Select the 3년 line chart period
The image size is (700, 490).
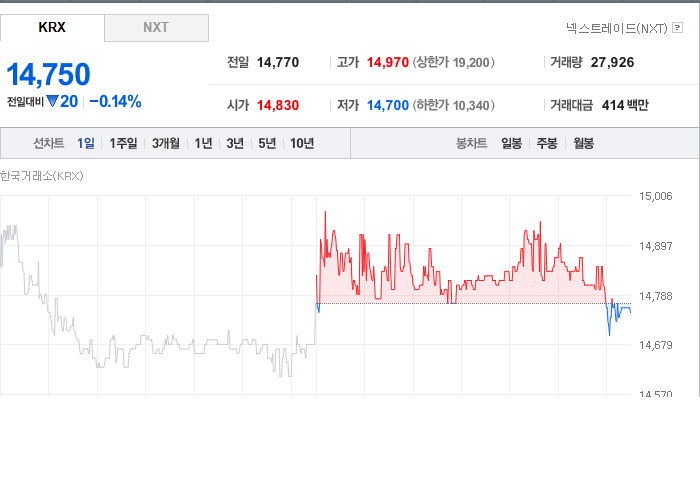pyautogui.click(x=235, y=143)
